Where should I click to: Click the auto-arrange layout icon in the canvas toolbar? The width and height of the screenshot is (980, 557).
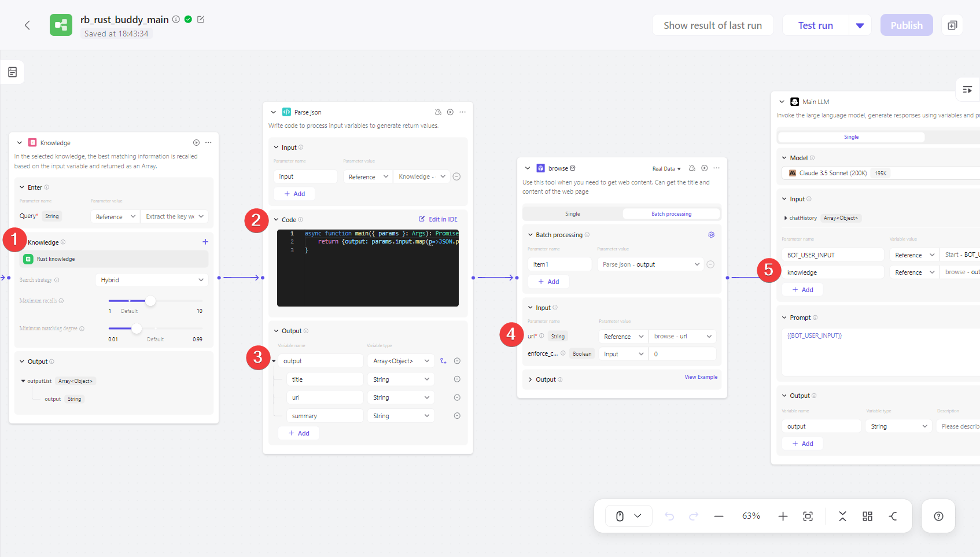click(x=867, y=515)
